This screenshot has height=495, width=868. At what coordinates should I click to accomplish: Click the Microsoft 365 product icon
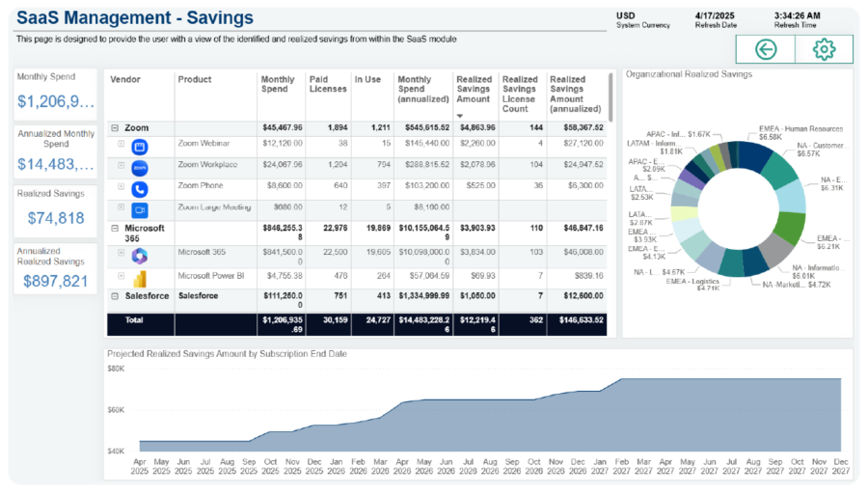140,256
